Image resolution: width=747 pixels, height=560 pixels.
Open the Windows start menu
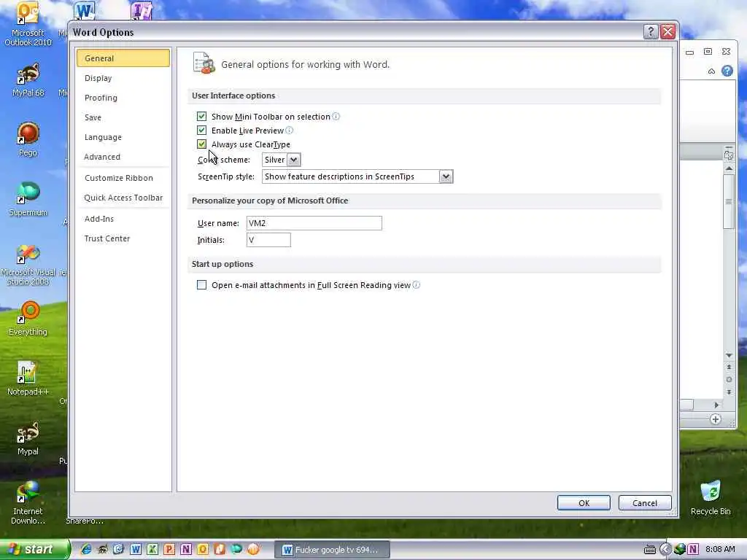(x=34, y=549)
